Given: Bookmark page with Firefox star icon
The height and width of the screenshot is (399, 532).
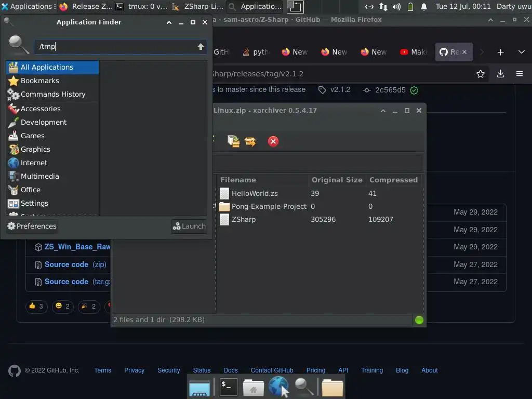Looking at the screenshot, I should pyautogui.click(x=481, y=74).
